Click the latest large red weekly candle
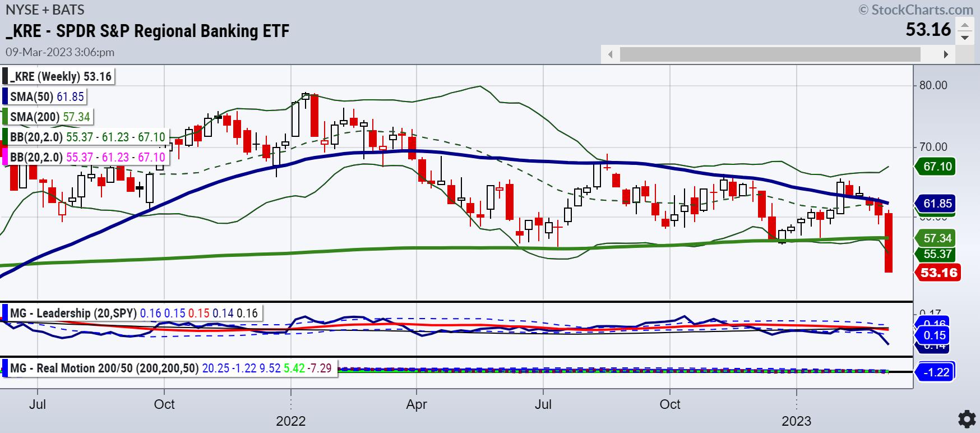The image size is (980, 433). pyautogui.click(x=889, y=242)
